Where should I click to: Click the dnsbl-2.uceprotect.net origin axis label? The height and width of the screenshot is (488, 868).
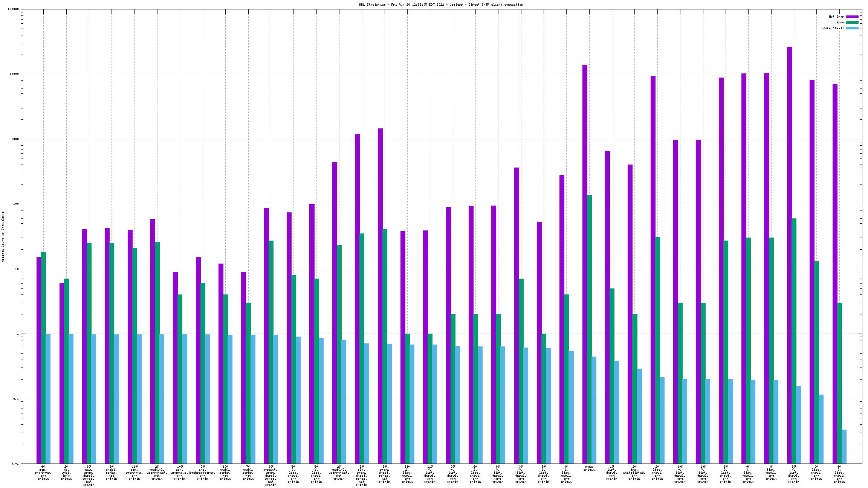point(157,473)
